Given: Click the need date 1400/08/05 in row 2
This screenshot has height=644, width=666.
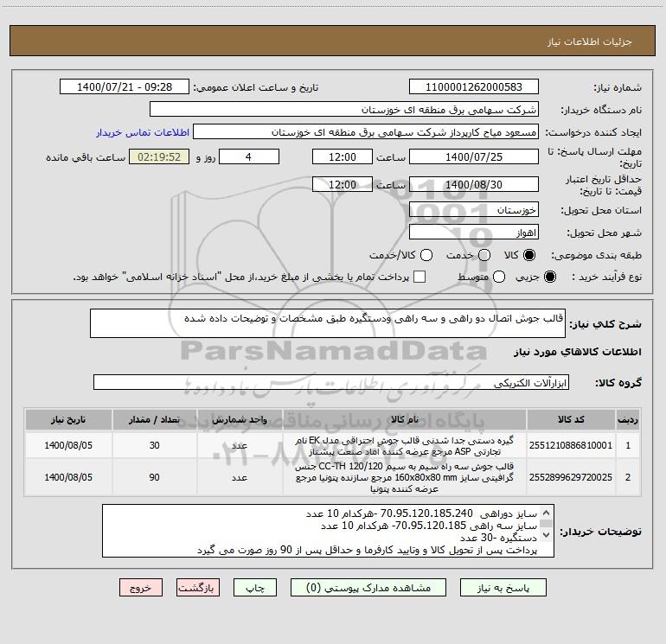Looking at the screenshot, I should [x=68, y=477].
